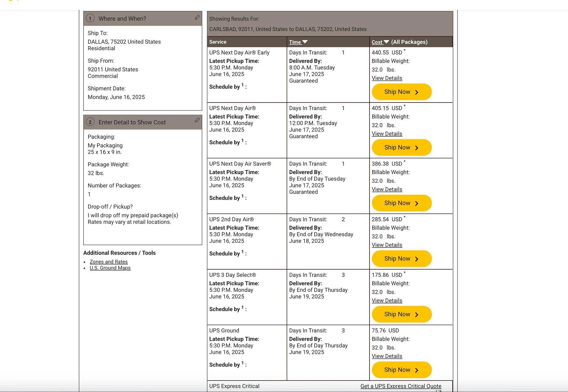Click the 92011 United States ship-from text
Image resolution: width=568 pixels, height=392 pixels.
(x=113, y=69)
